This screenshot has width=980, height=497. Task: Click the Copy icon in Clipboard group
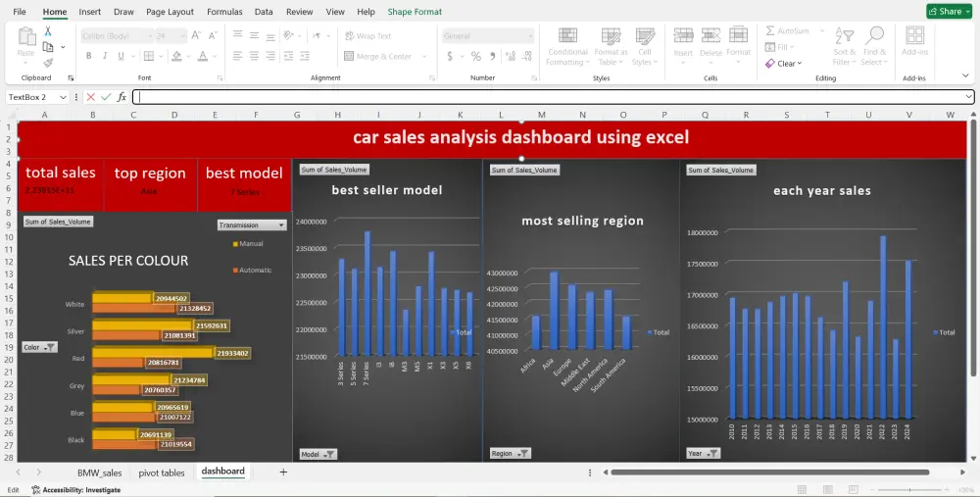(47, 47)
